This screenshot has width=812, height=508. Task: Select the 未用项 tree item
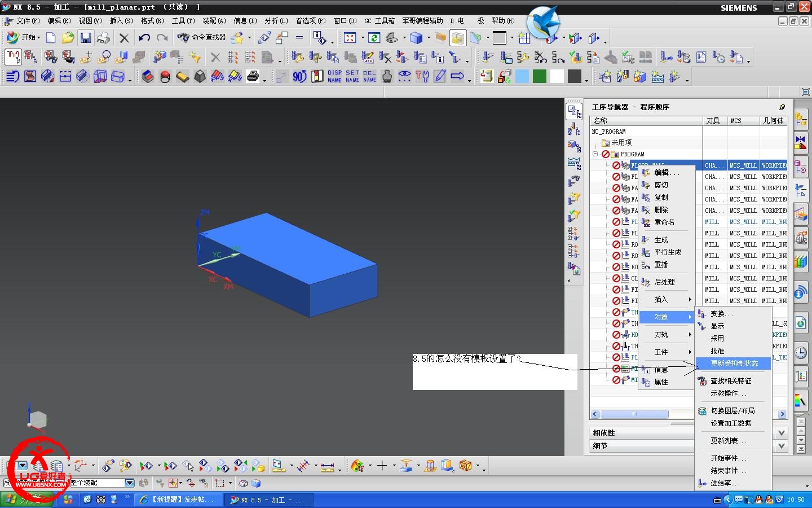pyautogui.click(x=621, y=142)
